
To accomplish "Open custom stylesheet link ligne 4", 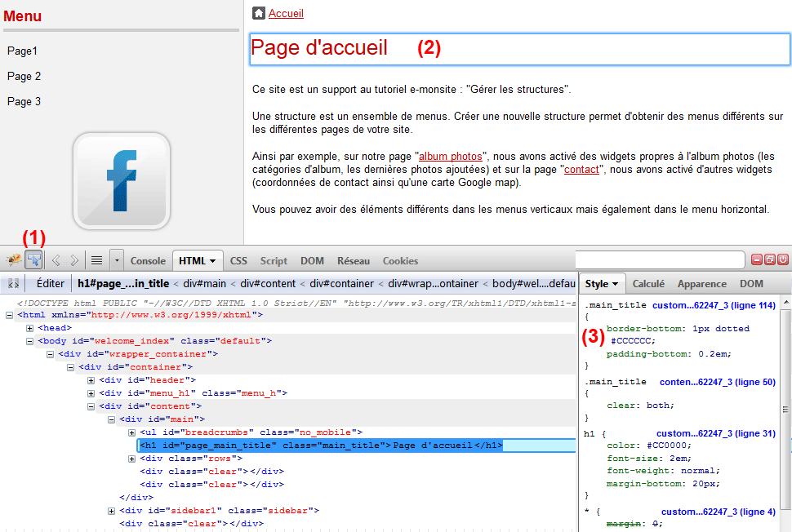I will [719, 512].
